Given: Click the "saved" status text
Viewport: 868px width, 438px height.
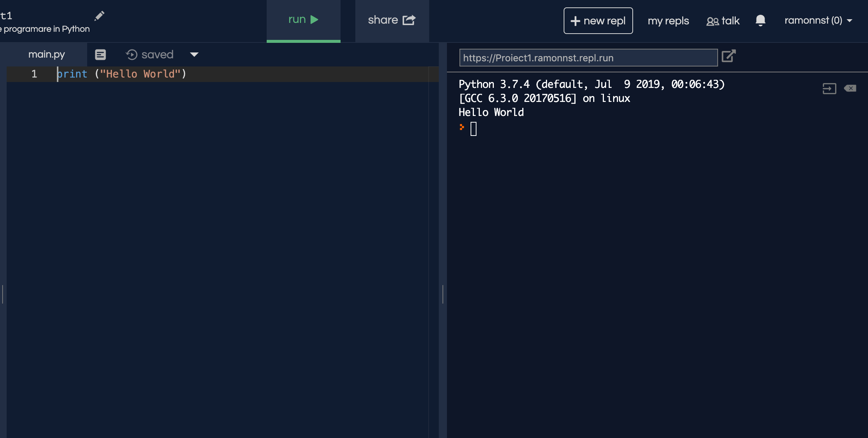Looking at the screenshot, I should [x=157, y=55].
